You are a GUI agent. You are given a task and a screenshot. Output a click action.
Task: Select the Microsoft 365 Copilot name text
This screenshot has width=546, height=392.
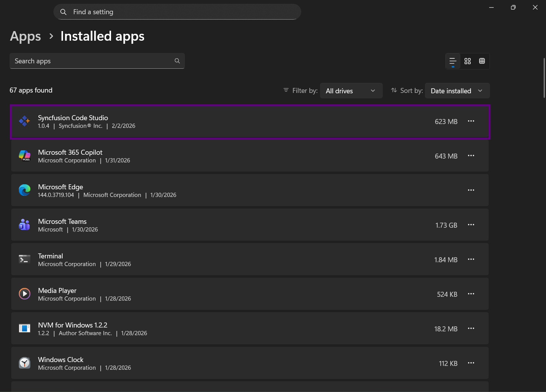click(70, 152)
